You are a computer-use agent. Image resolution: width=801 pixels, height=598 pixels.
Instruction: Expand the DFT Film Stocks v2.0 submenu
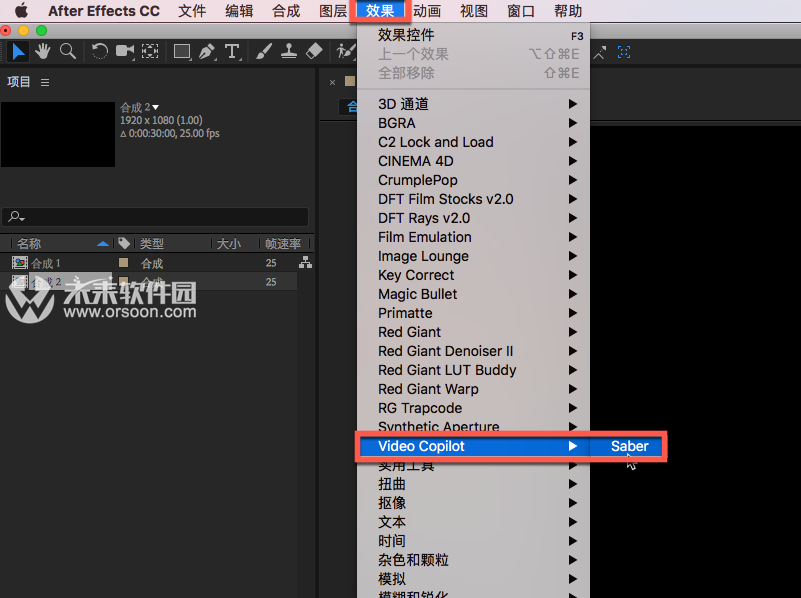tap(474, 199)
